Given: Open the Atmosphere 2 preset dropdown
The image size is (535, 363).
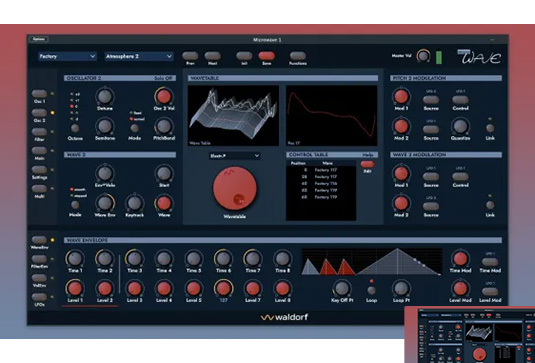Looking at the screenshot, I should [139, 56].
